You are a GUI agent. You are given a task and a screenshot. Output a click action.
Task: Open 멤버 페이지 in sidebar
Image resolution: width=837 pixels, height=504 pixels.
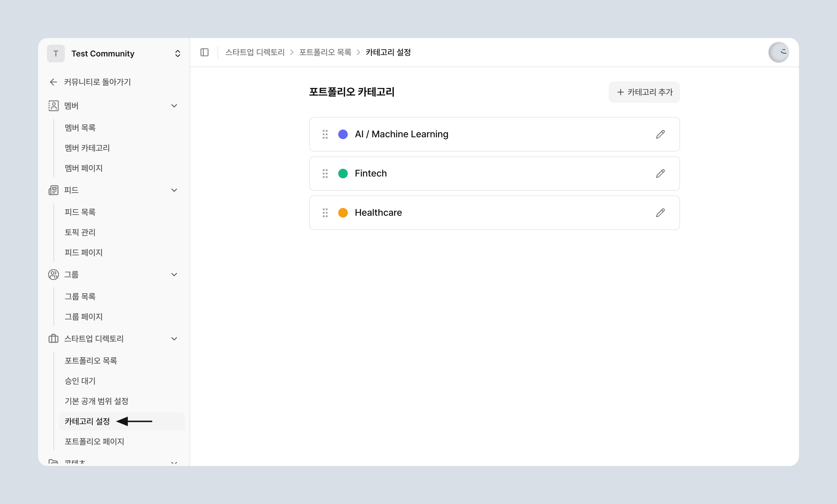[x=84, y=168]
